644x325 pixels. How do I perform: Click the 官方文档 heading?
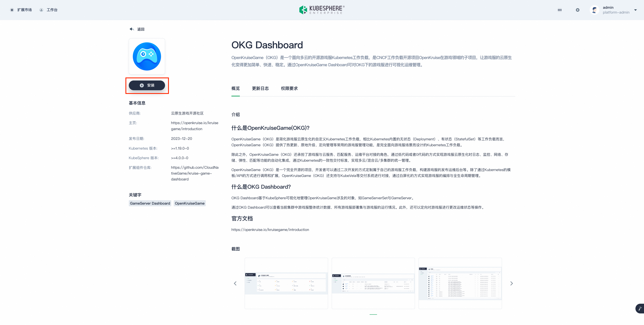click(x=242, y=219)
